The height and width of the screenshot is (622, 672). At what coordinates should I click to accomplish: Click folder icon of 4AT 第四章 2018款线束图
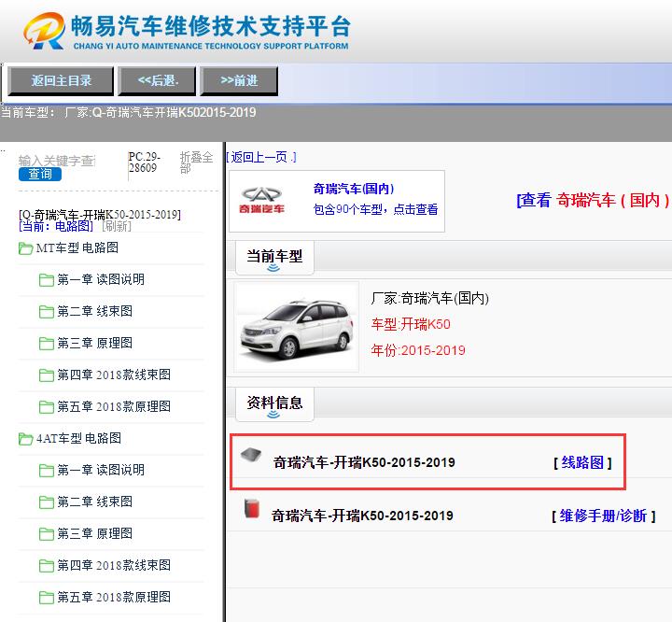coord(47,566)
